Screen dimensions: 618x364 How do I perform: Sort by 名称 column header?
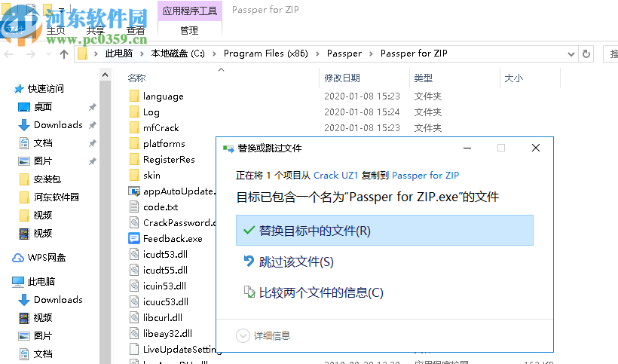tap(136, 78)
